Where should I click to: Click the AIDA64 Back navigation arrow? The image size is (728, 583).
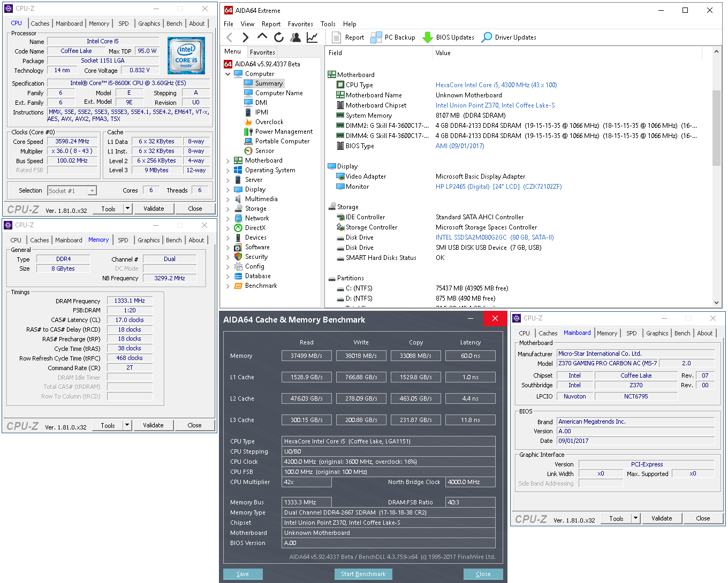point(229,37)
